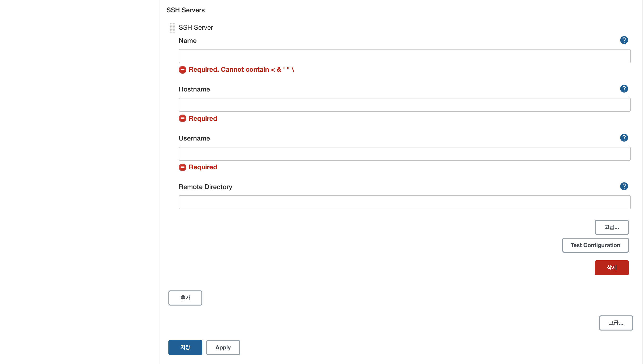The height and width of the screenshot is (364, 643).
Task: Click the SSH Servers section heading
Action: (x=186, y=10)
